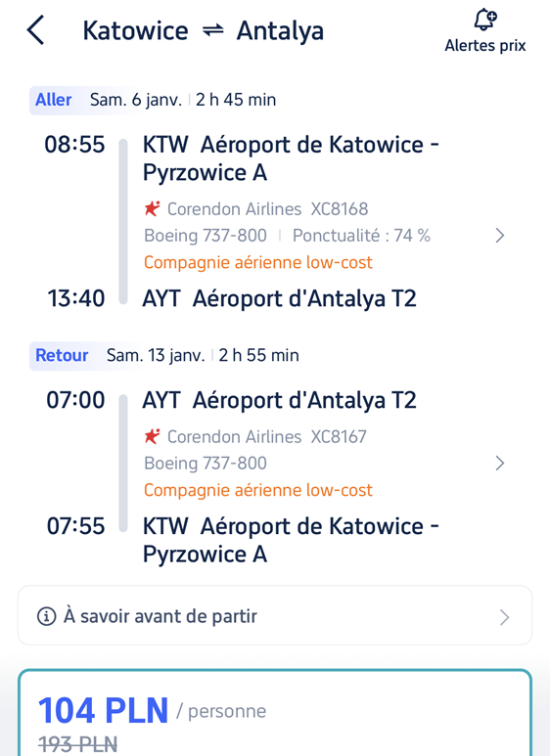Tap the swap arrows between Katowice and Antalya
The image size is (550, 756).
[x=212, y=31]
